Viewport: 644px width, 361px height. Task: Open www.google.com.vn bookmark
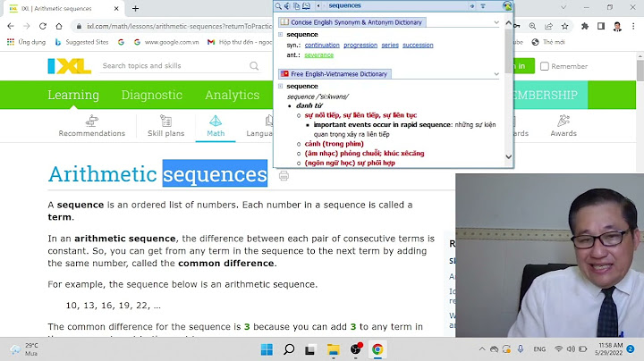click(x=166, y=42)
